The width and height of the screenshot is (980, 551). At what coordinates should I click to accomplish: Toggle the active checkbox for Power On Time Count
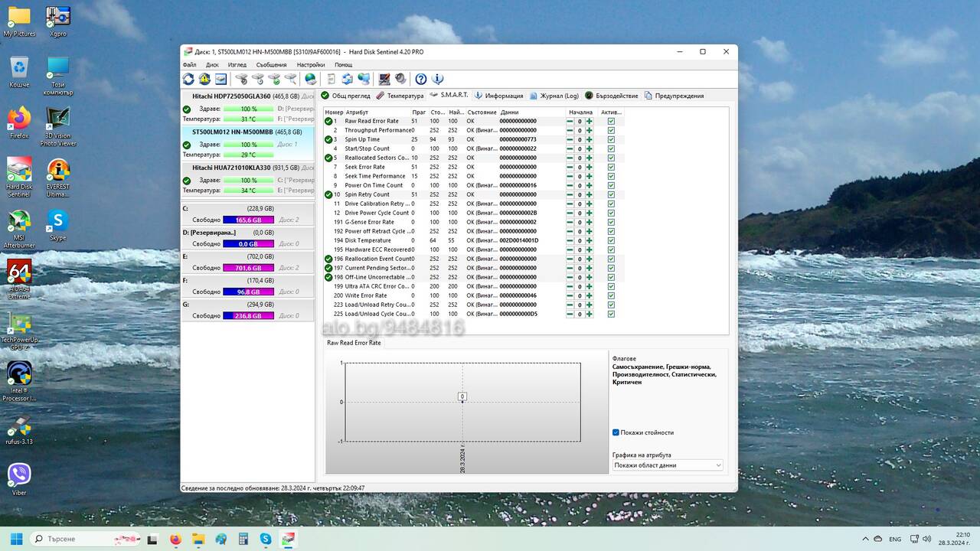[x=611, y=185]
